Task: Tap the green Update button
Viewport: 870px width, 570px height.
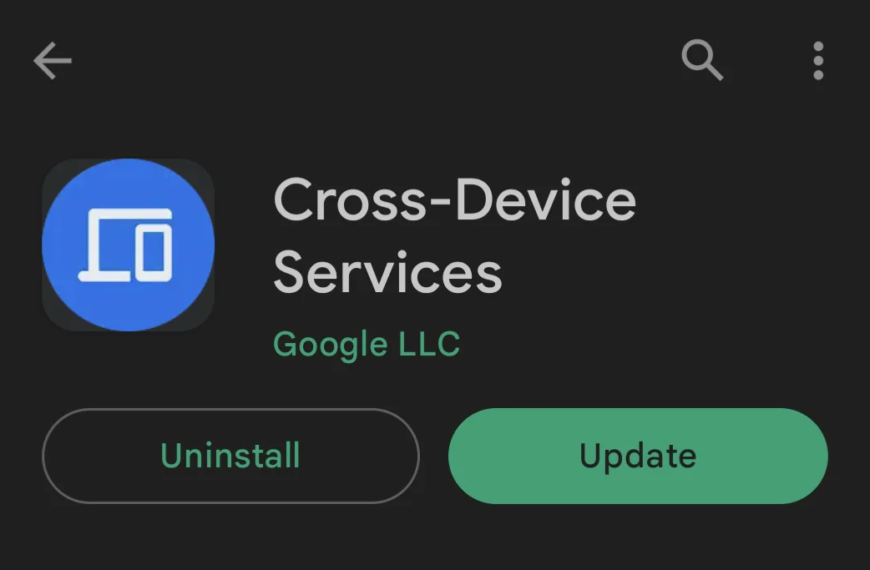Action: point(638,456)
